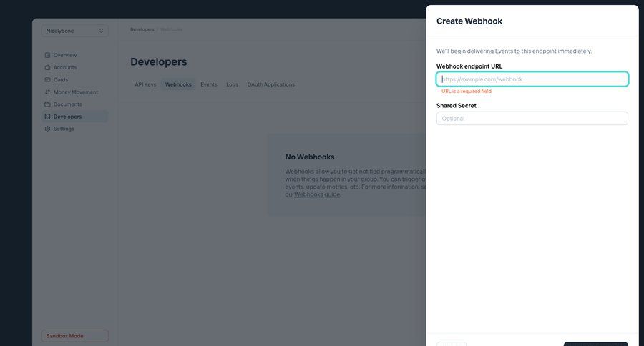The width and height of the screenshot is (644, 346).
Task: Click the Documents folder icon
Action: [x=48, y=104]
